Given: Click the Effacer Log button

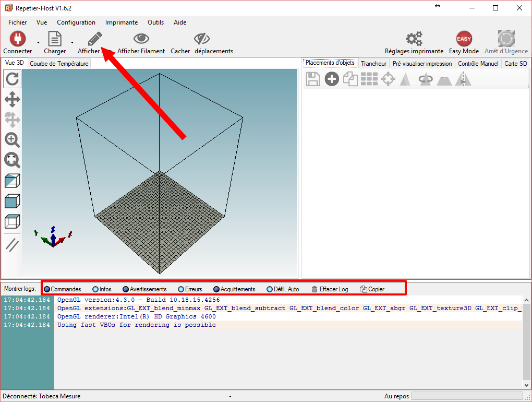Looking at the screenshot, I should tap(330, 289).
